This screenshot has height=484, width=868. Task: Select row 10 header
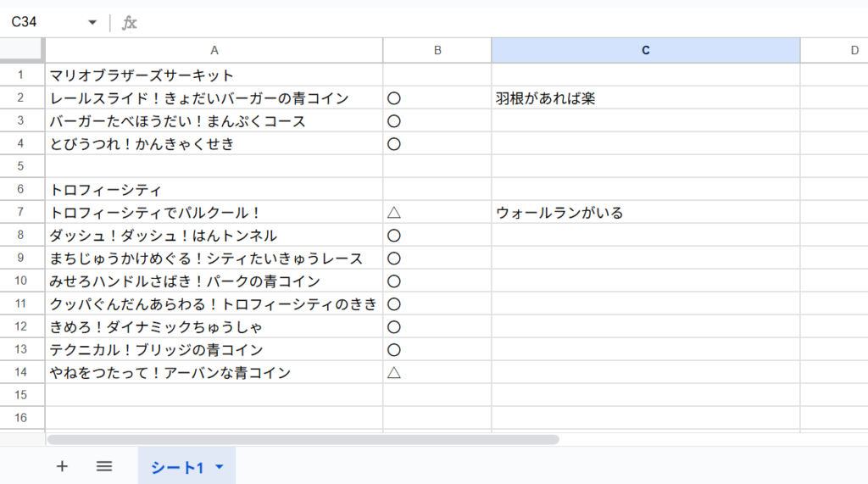21,281
